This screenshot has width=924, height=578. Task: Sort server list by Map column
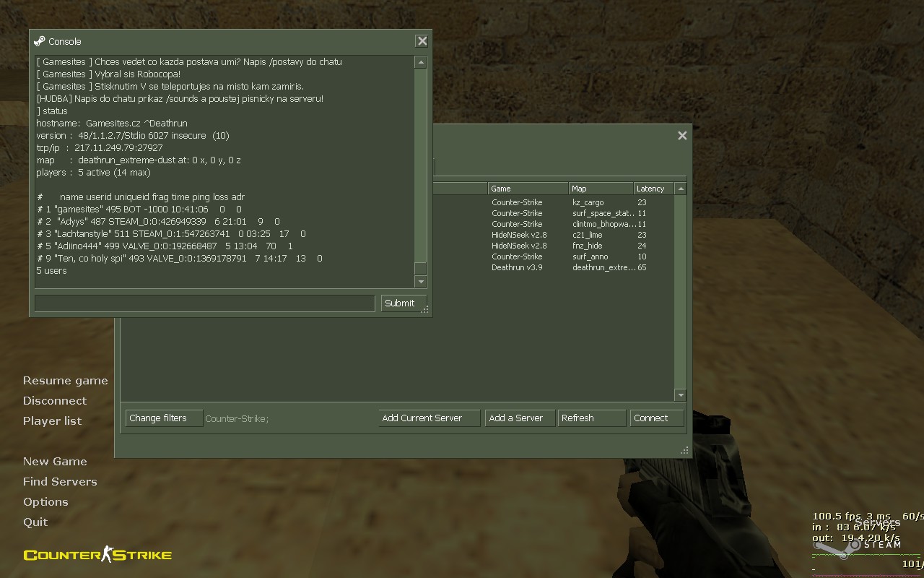[602, 189]
